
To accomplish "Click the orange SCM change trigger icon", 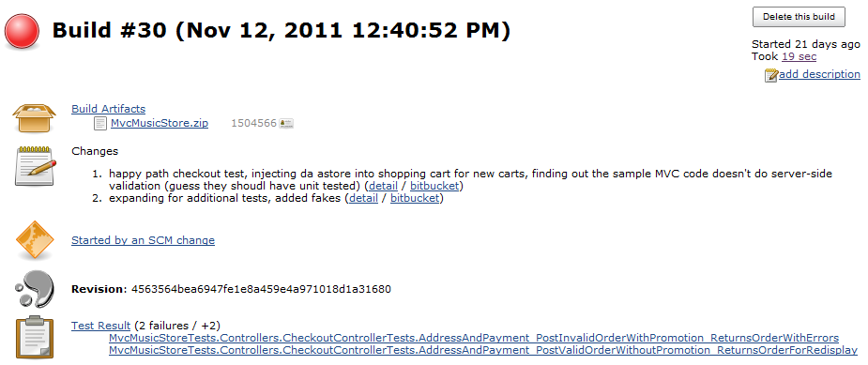I will (35, 240).
